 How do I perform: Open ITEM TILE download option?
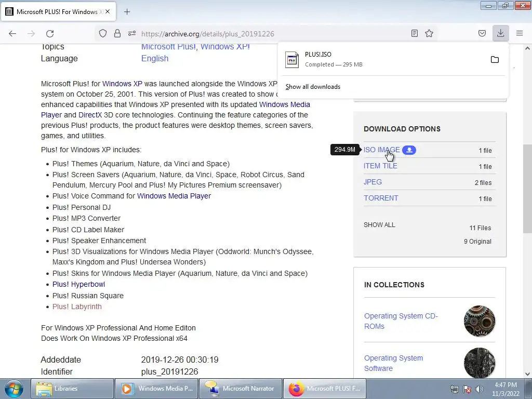point(380,166)
